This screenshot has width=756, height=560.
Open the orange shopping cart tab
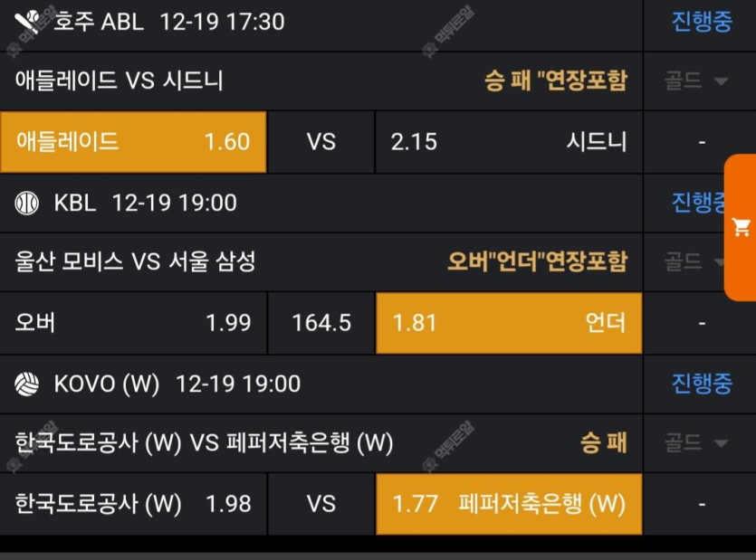point(741,227)
